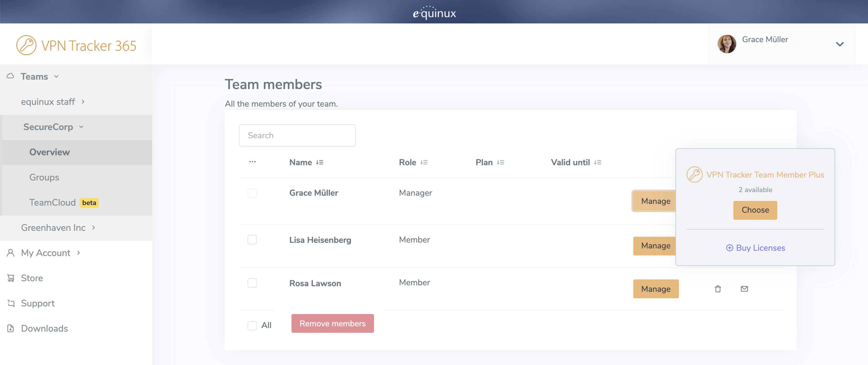Sort by Valid until column sort icon
This screenshot has height=365, width=868.
[597, 162]
